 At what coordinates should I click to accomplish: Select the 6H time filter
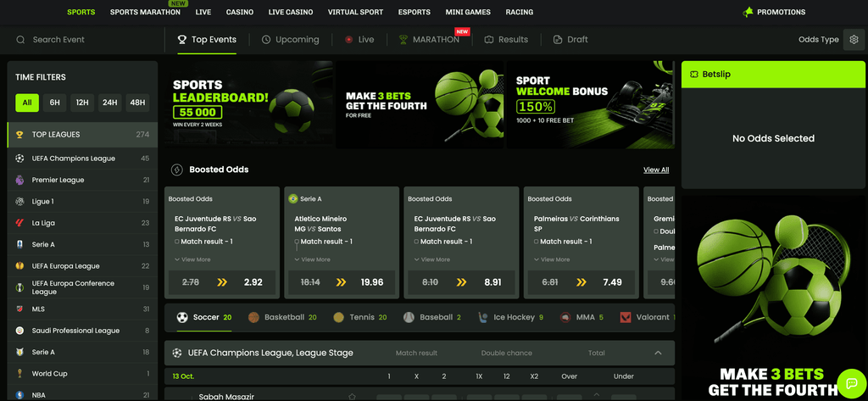coord(55,103)
